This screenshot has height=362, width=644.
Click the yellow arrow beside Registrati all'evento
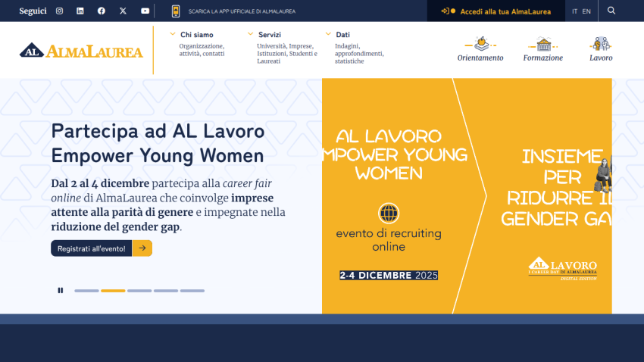pos(142,248)
